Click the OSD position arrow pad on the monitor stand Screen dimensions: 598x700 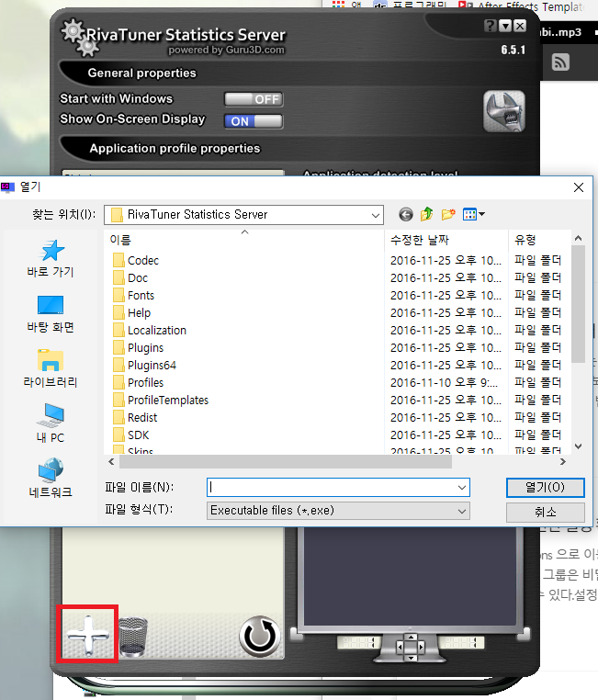(411, 647)
